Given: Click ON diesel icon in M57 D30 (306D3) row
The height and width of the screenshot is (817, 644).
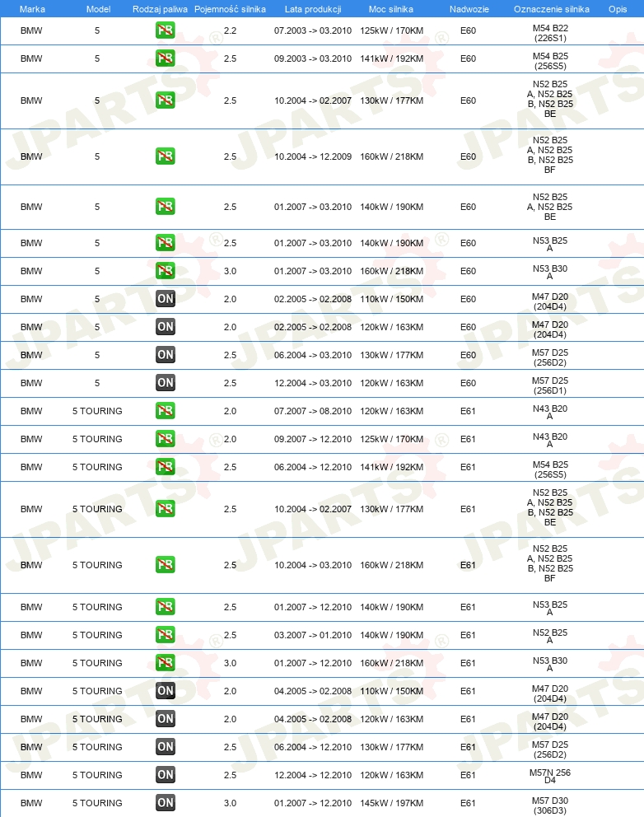Looking at the screenshot, I should pos(166,802).
